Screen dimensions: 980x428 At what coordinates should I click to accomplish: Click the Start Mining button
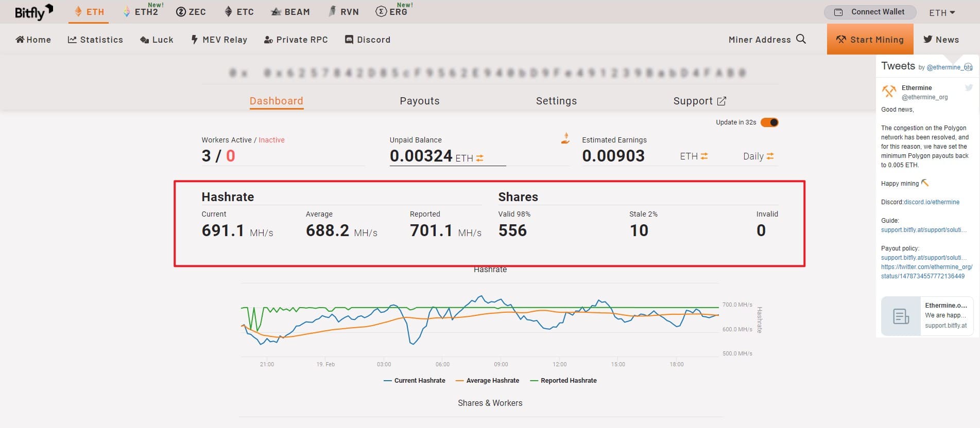[x=870, y=39]
